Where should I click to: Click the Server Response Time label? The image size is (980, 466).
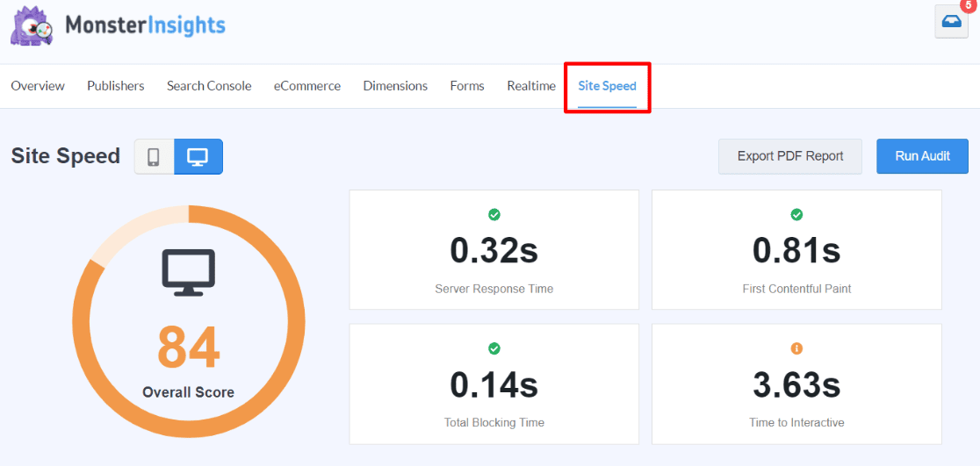[x=494, y=290]
